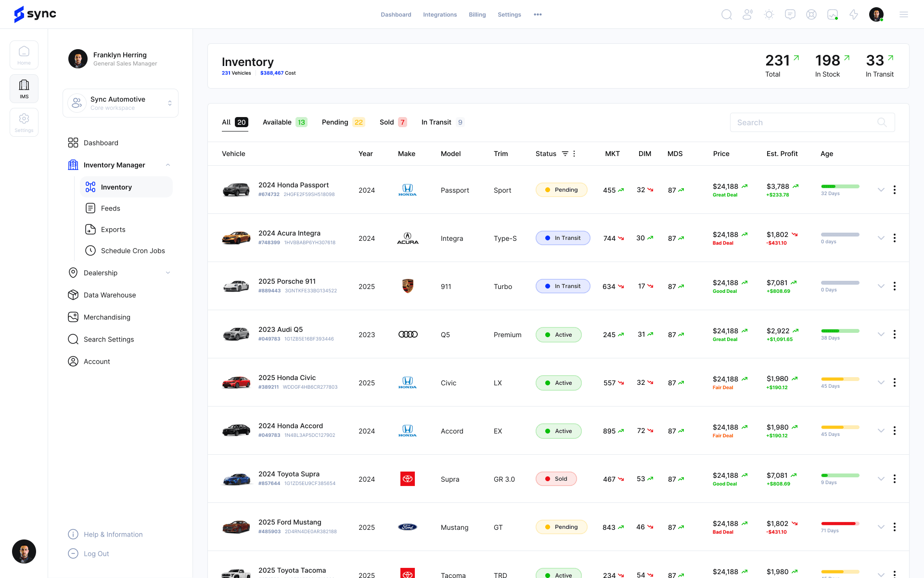Image resolution: width=924 pixels, height=578 pixels.
Task: Select the Sold tab
Action: coord(393,122)
